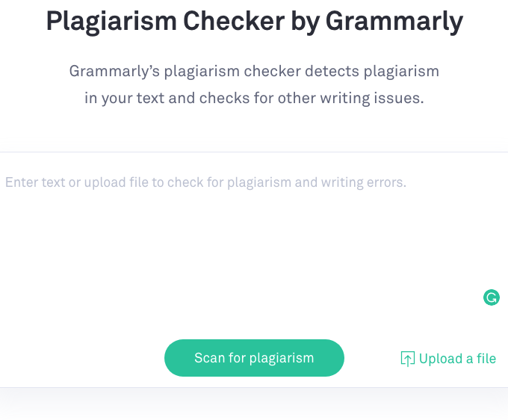This screenshot has height=420, width=508.
Task: Open the Upload a file link
Action: pyautogui.click(x=449, y=359)
